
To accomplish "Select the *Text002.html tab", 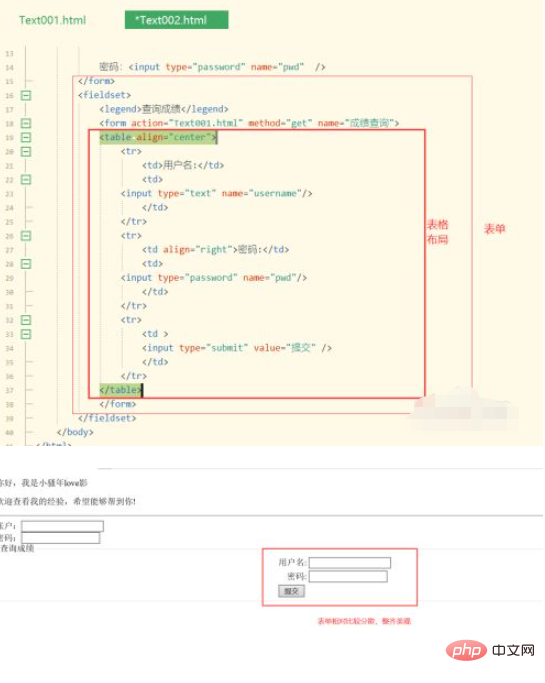I will tap(176, 20).
